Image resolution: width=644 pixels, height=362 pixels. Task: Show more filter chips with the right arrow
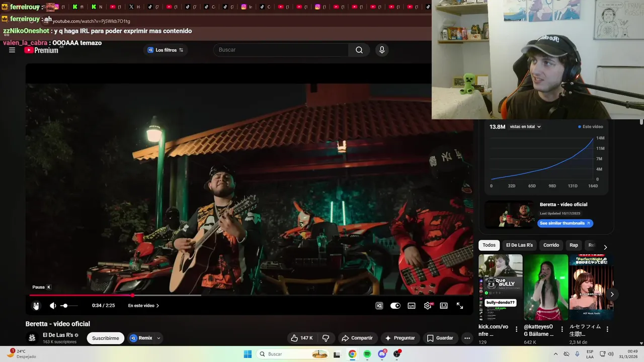[605, 247]
